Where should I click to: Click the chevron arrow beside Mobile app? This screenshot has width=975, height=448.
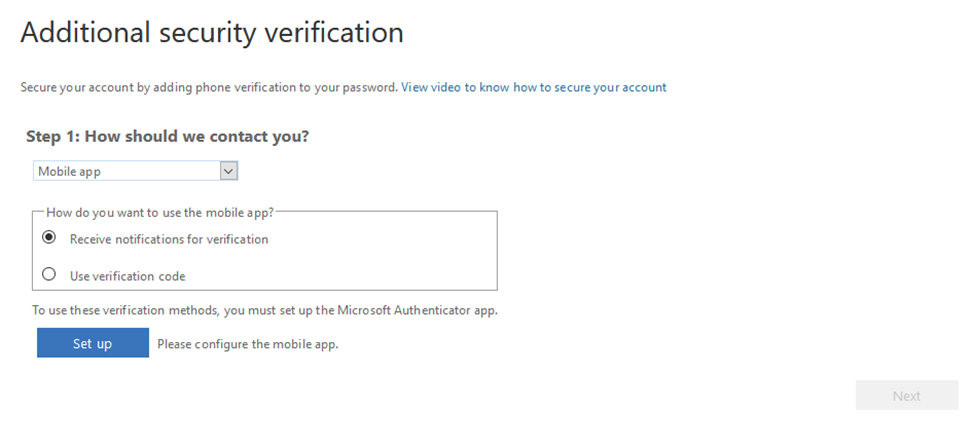229,171
